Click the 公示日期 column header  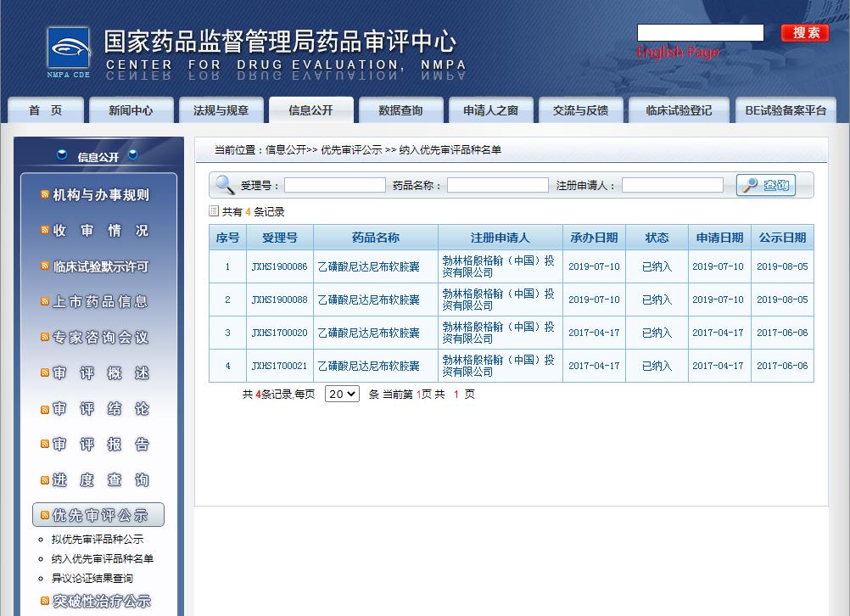[x=782, y=237]
